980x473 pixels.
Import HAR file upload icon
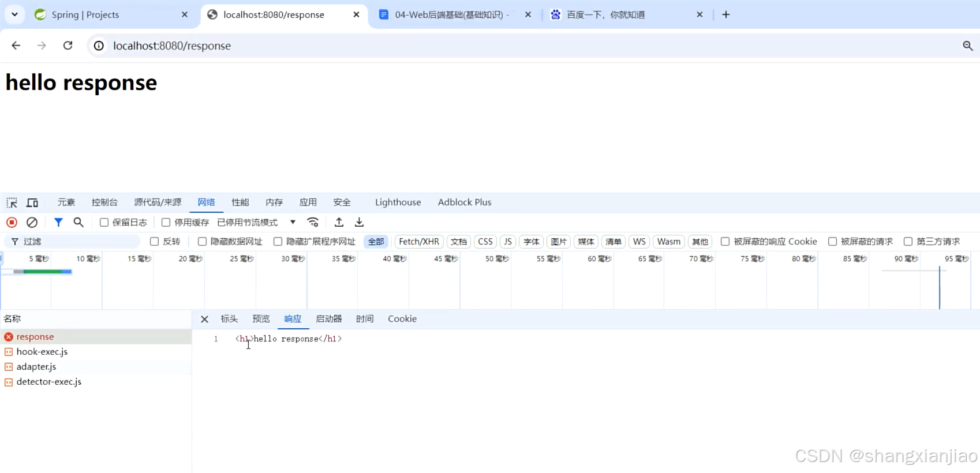tap(339, 222)
